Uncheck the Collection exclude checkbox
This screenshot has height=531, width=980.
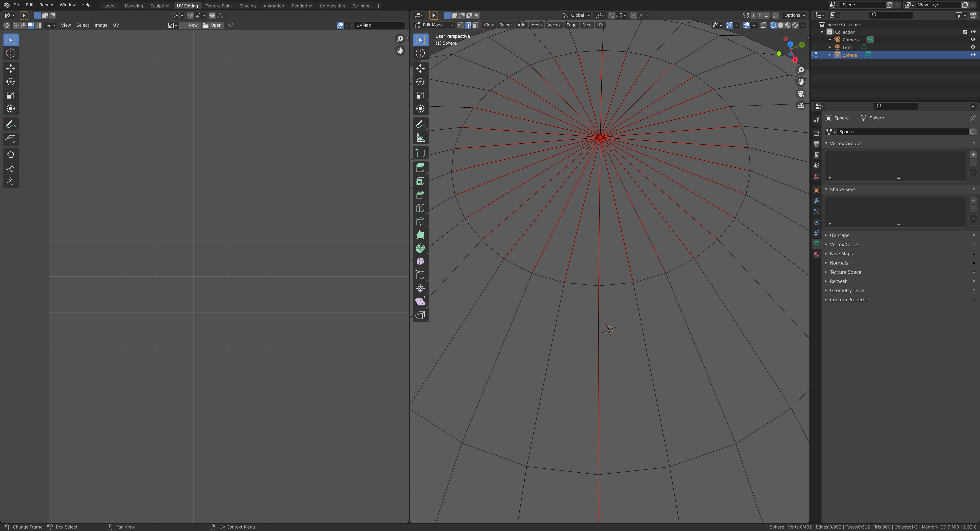(965, 32)
